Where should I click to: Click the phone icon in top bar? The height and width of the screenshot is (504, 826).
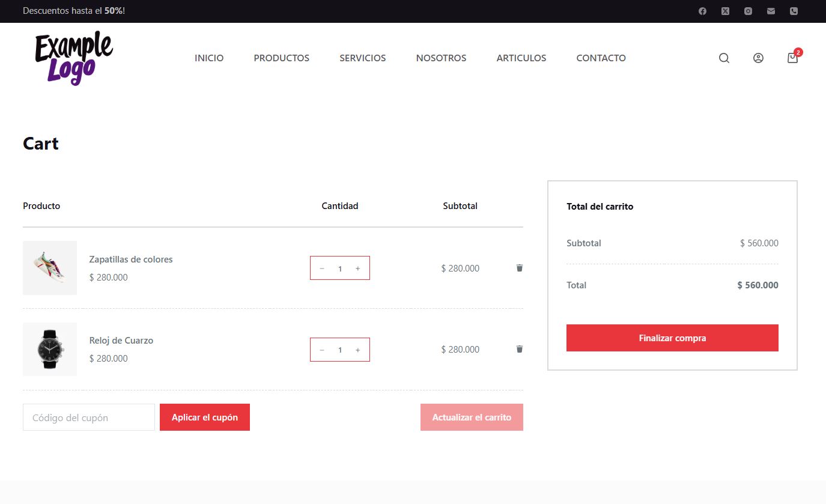click(794, 11)
